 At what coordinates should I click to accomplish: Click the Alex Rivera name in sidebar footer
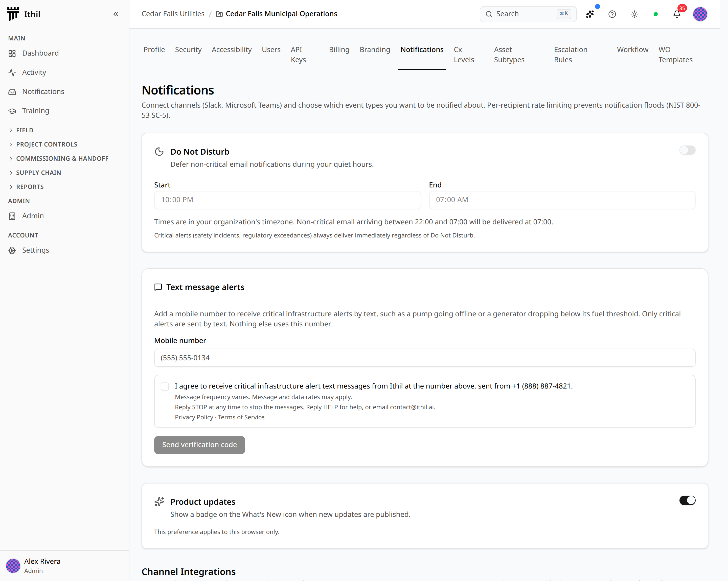pyautogui.click(x=42, y=562)
